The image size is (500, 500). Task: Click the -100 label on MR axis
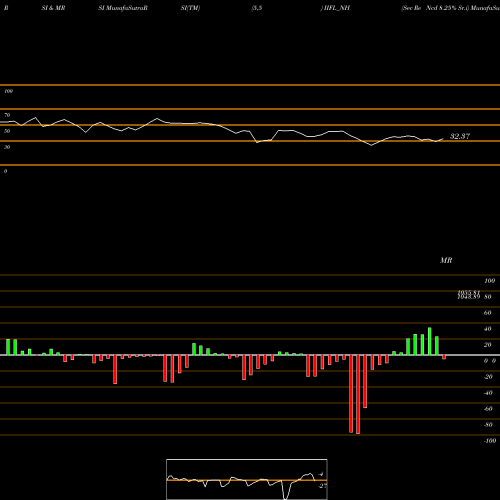[x=490, y=441]
